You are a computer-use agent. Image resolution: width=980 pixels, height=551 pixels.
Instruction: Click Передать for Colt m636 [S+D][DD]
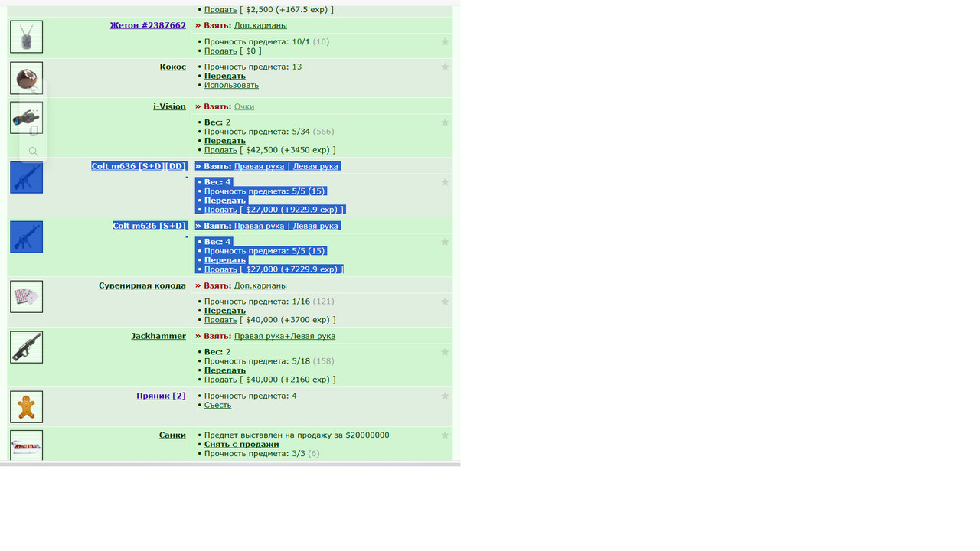pyautogui.click(x=225, y=201)
